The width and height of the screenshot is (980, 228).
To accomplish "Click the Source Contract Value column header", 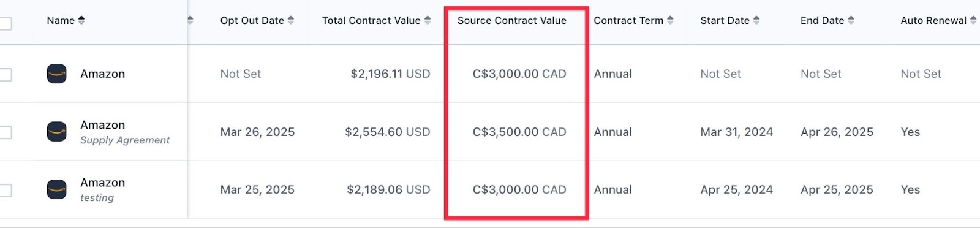I will click(x=512, y=20).
